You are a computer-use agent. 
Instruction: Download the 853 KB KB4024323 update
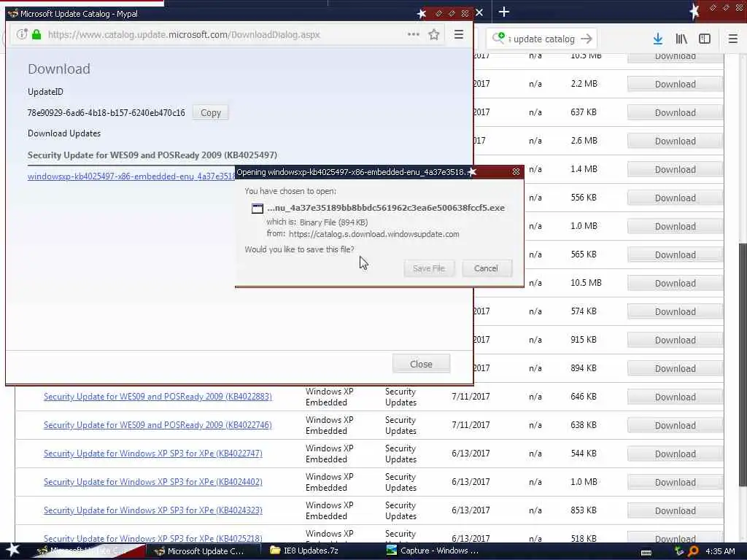(x=675, y=511)
